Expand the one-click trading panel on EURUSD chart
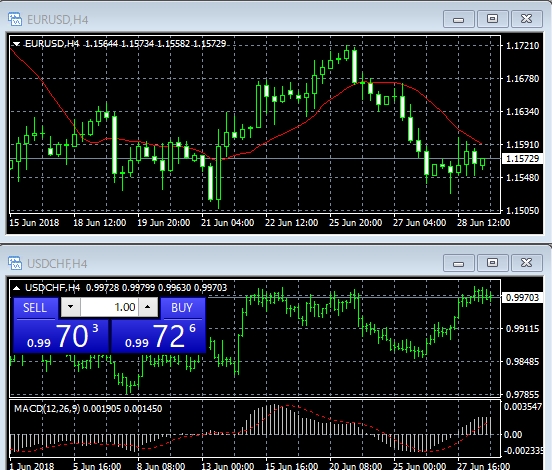This screenshot has height=470, width=552. [16, 44]
